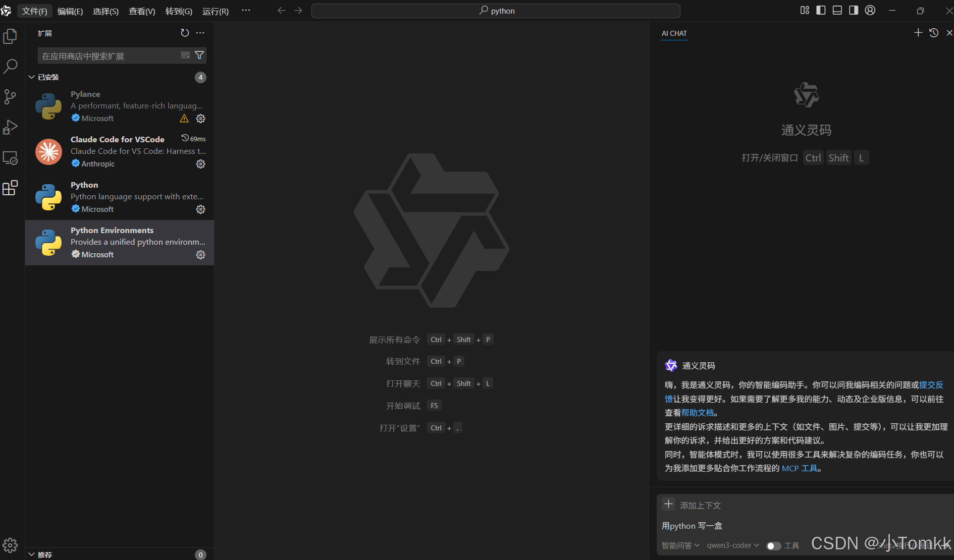This screenshot has width=954, height=560.
Task: Go forward with the navigation arrow
Action: 298,11
